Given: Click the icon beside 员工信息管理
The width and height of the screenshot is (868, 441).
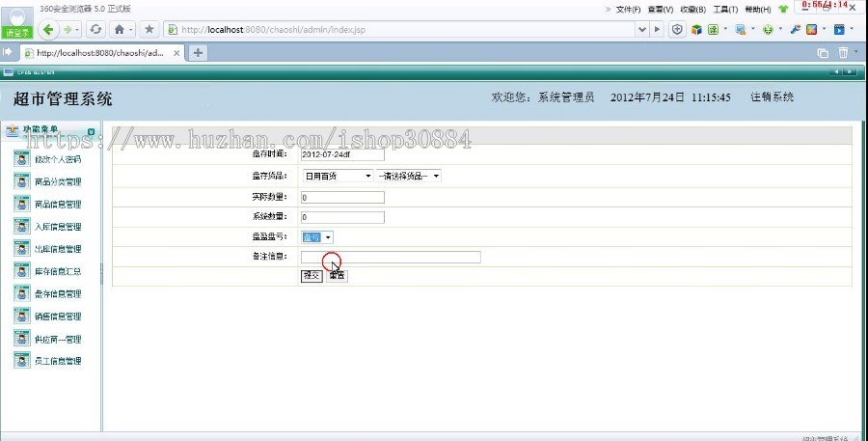Looking at the screenshot, I should 21,361.
